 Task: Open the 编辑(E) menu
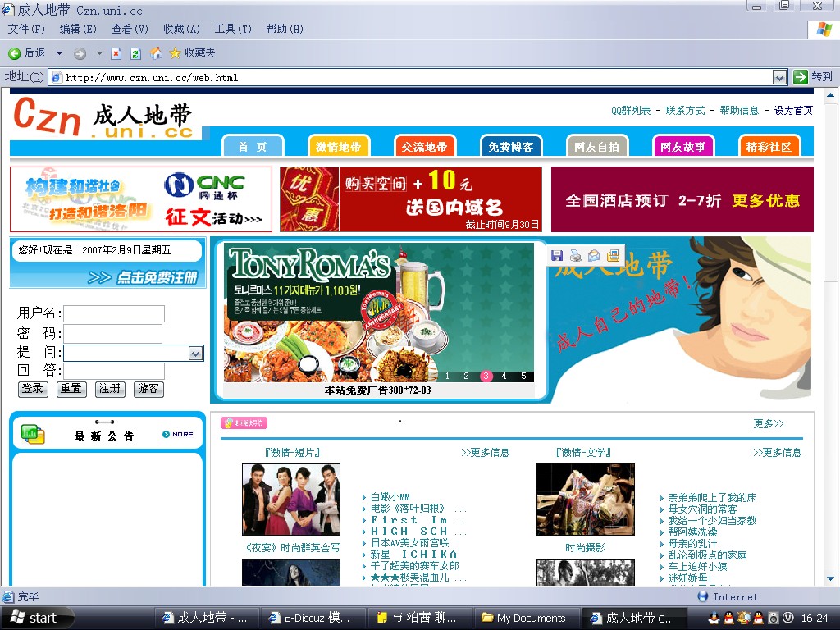78,29
